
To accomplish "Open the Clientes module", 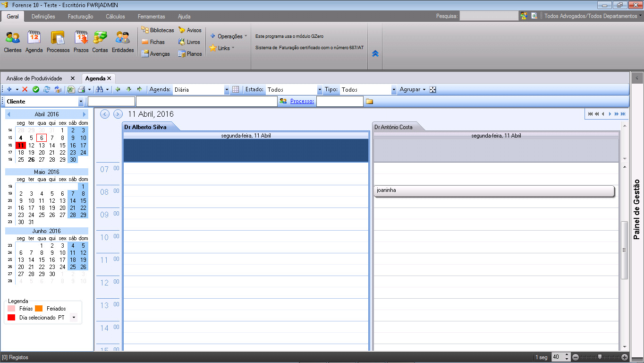I will coord(13,42).
